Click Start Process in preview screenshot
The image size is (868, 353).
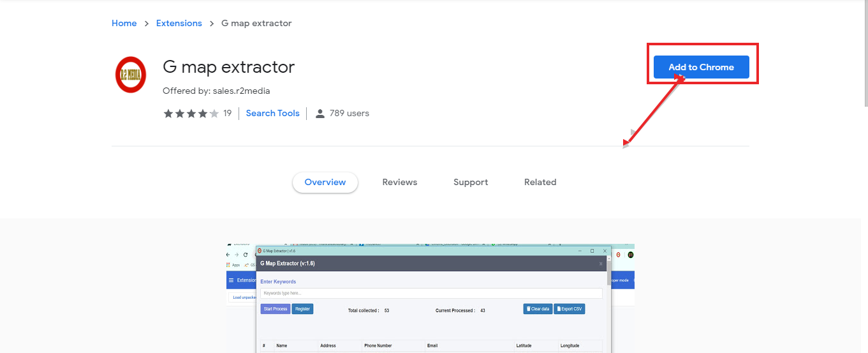tap(276, 309)
